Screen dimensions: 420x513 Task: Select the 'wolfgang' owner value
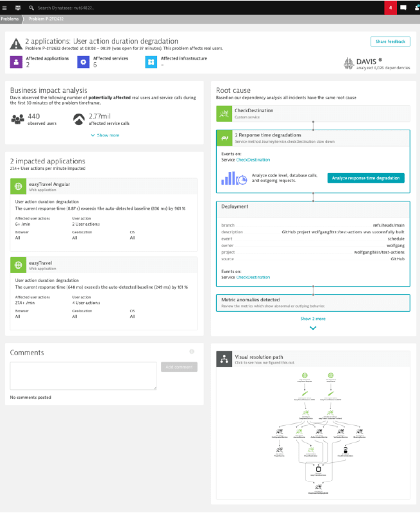(x=396, y=246)
